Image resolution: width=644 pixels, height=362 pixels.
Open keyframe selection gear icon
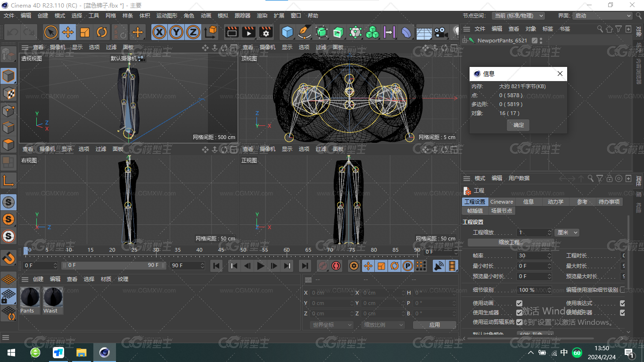click(354, 266)
